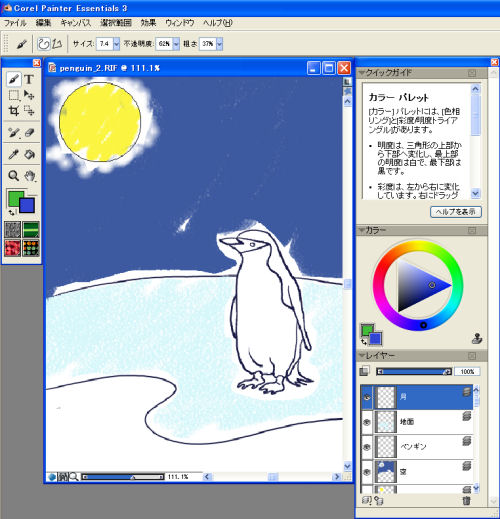Viewport: 500px width, 519px height.
Task: Open the ヘルプ(H) menu
Action: (218, 23)
